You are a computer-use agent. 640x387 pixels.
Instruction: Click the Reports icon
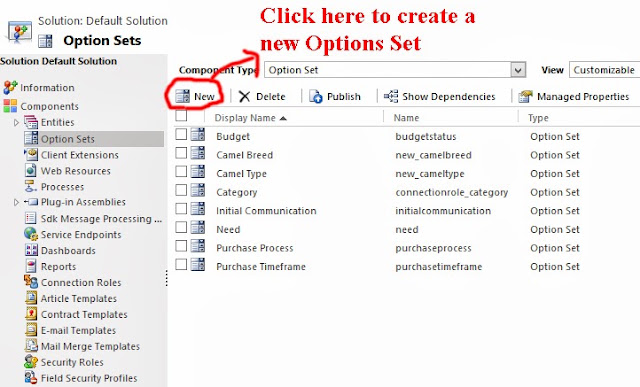tap(31, 266)
